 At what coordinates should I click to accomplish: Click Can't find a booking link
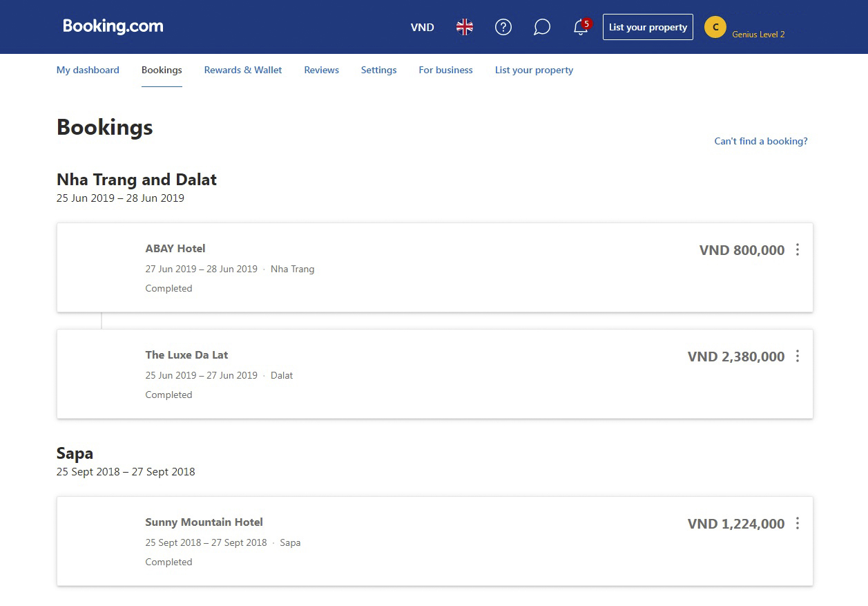[761, 141]
